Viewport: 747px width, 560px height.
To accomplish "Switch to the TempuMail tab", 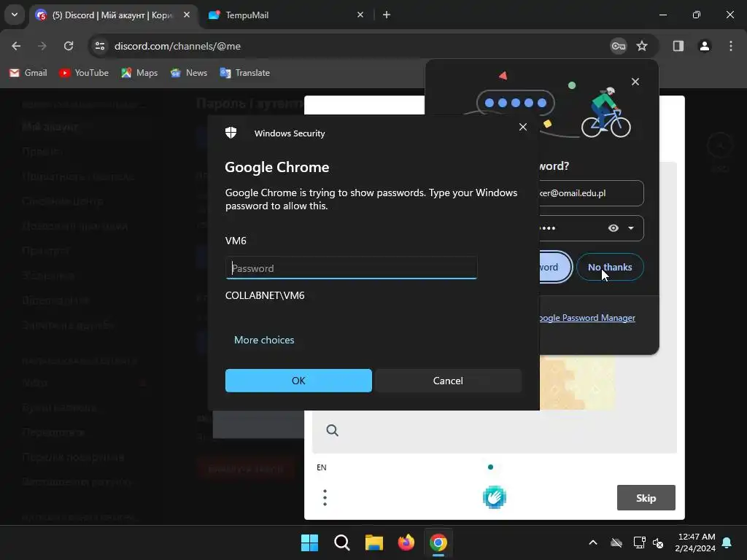I will (x=286, y=15).
